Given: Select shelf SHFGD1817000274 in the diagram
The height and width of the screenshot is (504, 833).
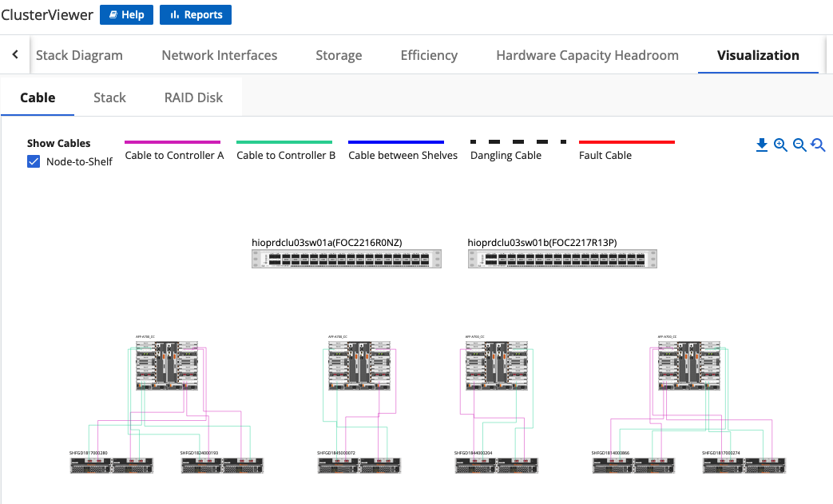Looking at the screenshot, I should (x=744, y=466).
